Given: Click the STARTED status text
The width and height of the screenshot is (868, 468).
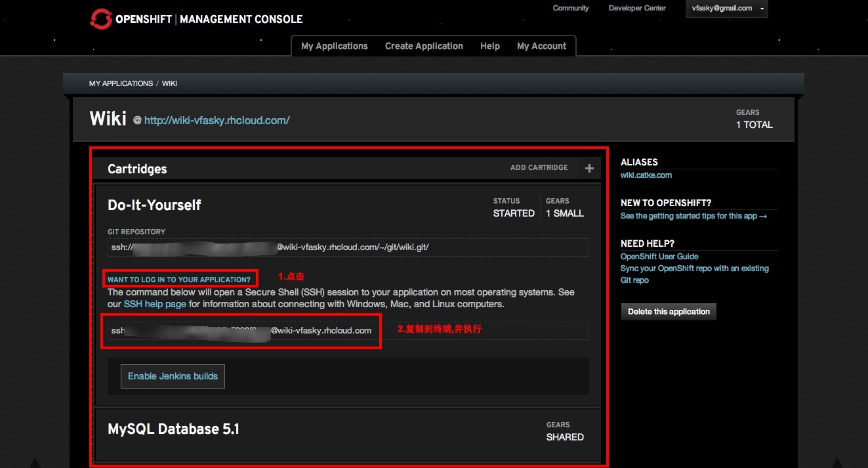Looking at the screenshot, I should click(514, 213).
